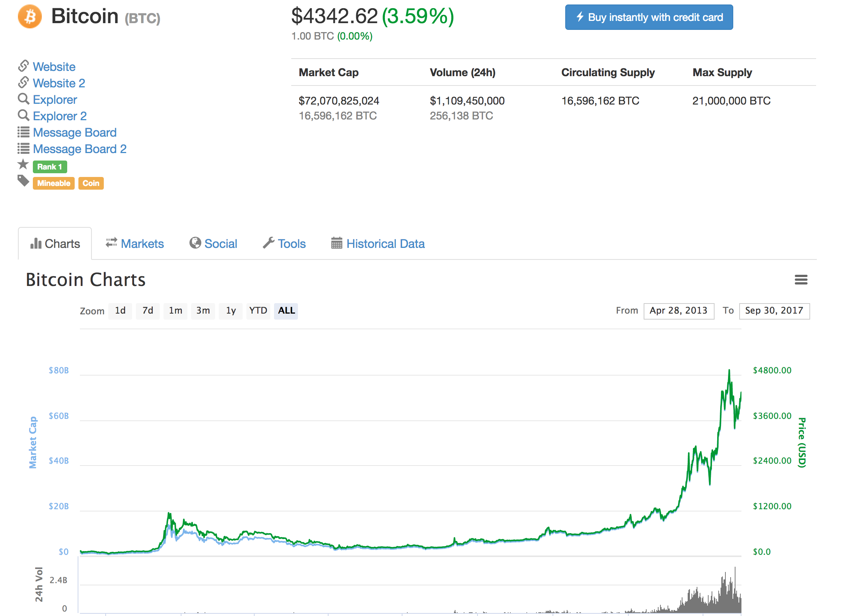Click the star icon next to Rank 1
Viewport: 843px width, 616px height.
23,164
